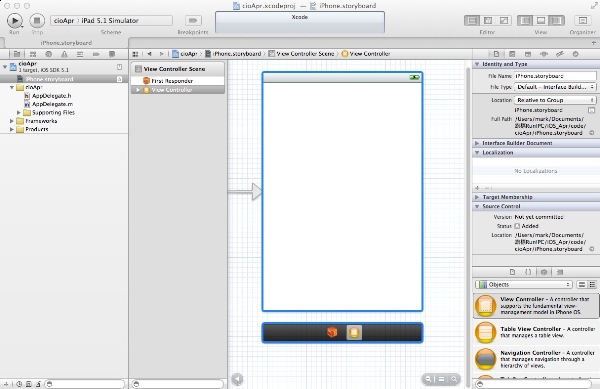
Task: Show the Debug navigator
Action: click(x=80, y=54)
